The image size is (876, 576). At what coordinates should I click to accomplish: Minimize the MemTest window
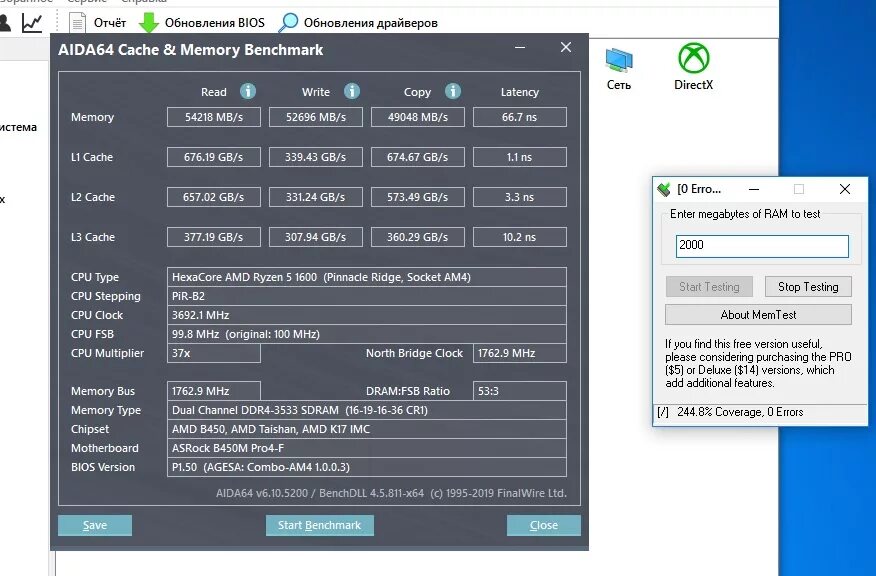pyautogui.click(x=754, y=189)
